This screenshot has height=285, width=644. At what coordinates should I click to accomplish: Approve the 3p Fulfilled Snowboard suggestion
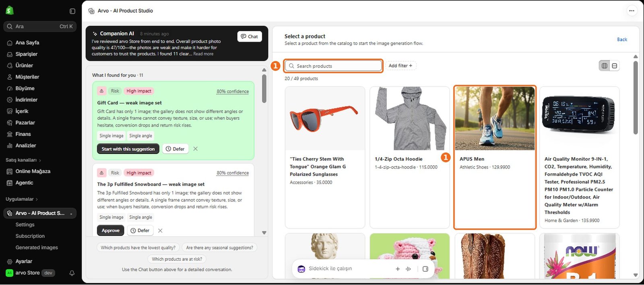click(111, 231)
